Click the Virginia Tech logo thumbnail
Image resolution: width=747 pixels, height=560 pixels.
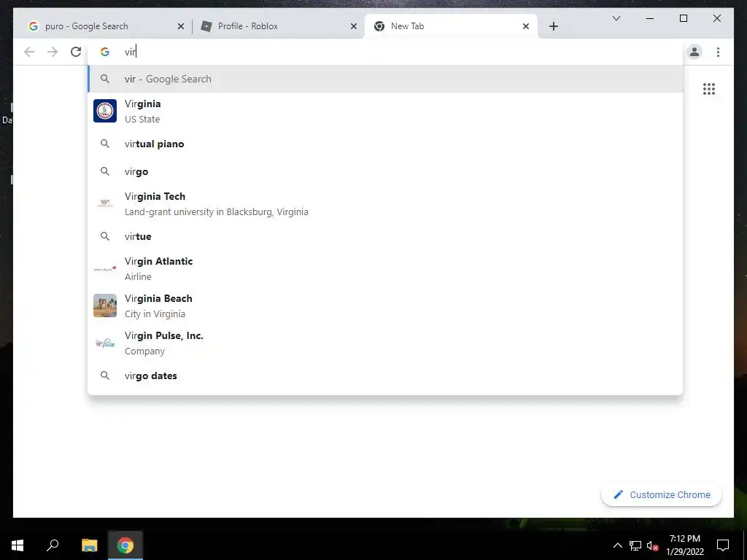coord(105,204)
